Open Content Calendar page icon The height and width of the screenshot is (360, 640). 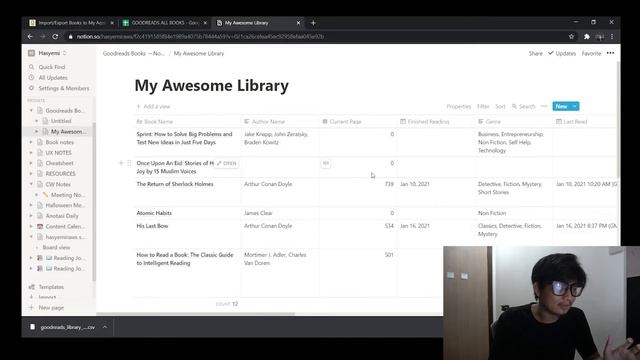[x=40, y=226]
